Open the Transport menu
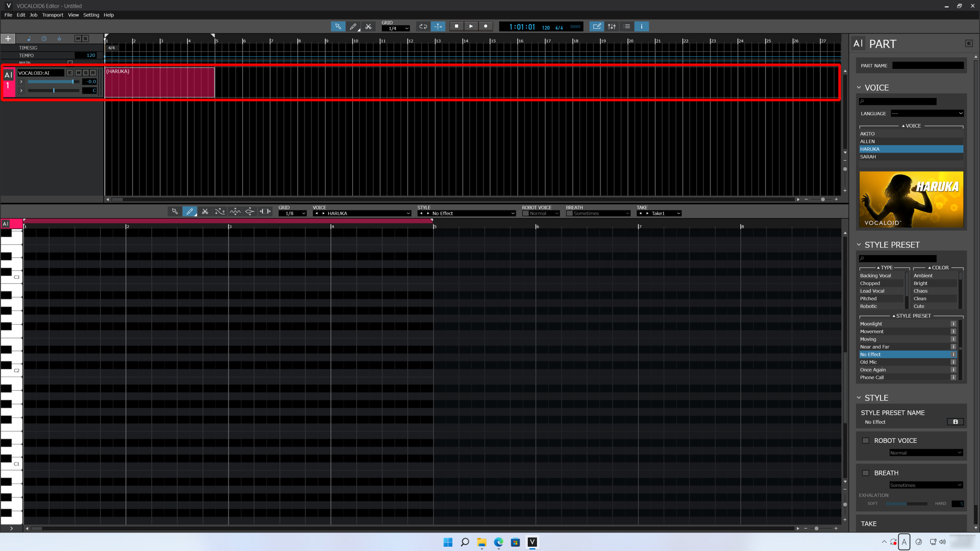Image resolution: width=980 pixels, height=551 pixels. click(53, 15)
